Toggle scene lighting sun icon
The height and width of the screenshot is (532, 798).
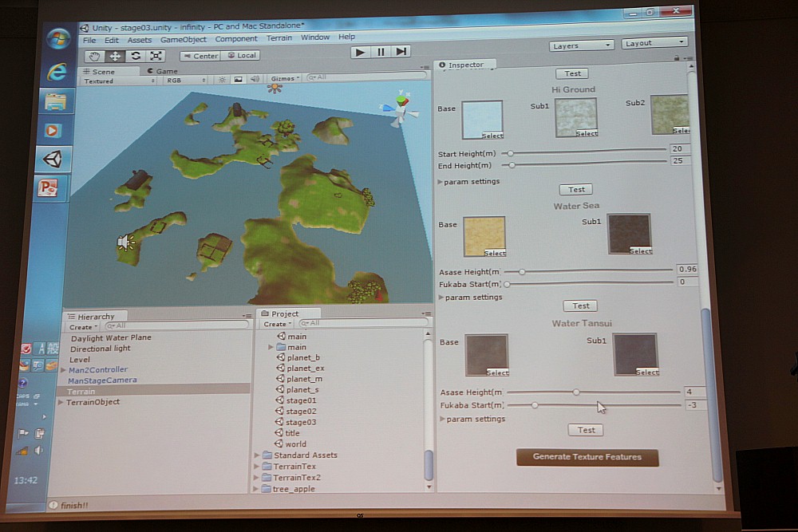[222, 79]
